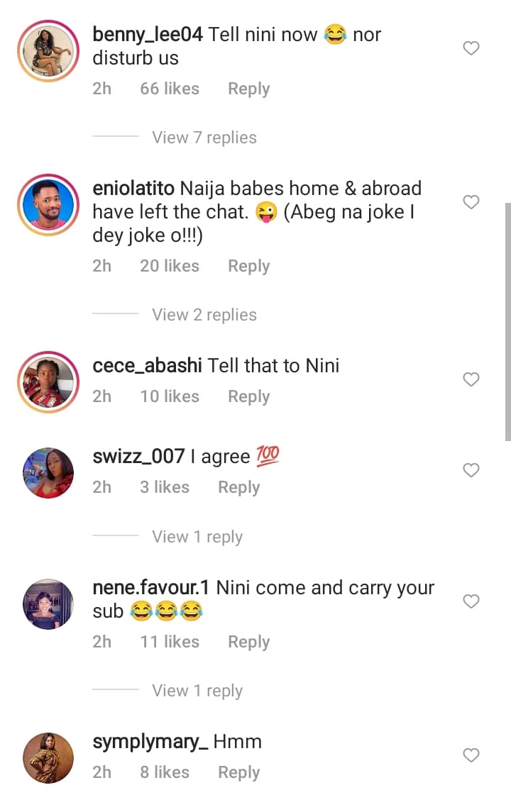Expand the 7 replies under benny_lee04
The image size is (511, 812).
[204, 138]
